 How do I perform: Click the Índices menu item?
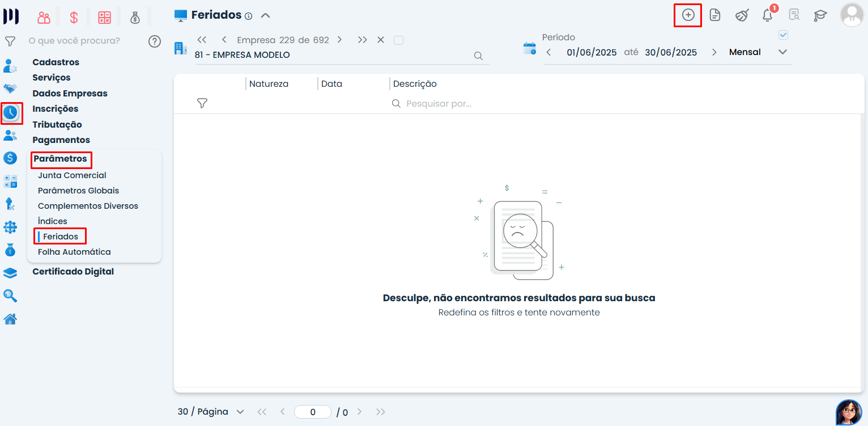[x=53, y=221]
